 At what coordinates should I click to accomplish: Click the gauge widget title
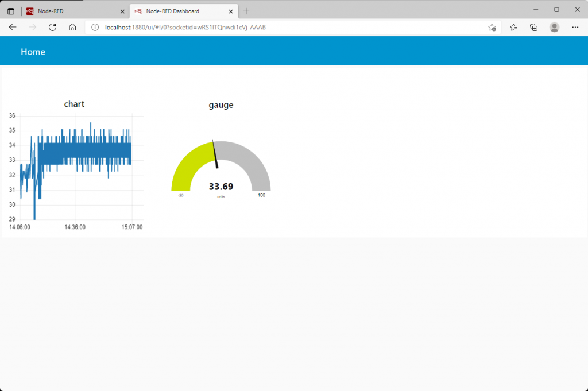tap(221, 105)
